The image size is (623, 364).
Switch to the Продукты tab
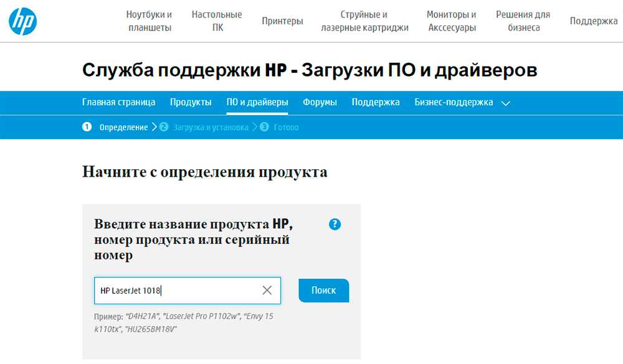click(x=191, y=103)
